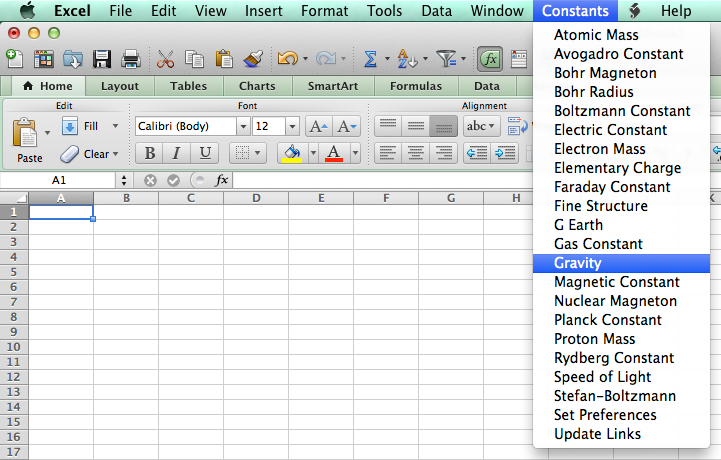Click the Copy icon in toolbar
721x460 pixels.
click(194, 59)
